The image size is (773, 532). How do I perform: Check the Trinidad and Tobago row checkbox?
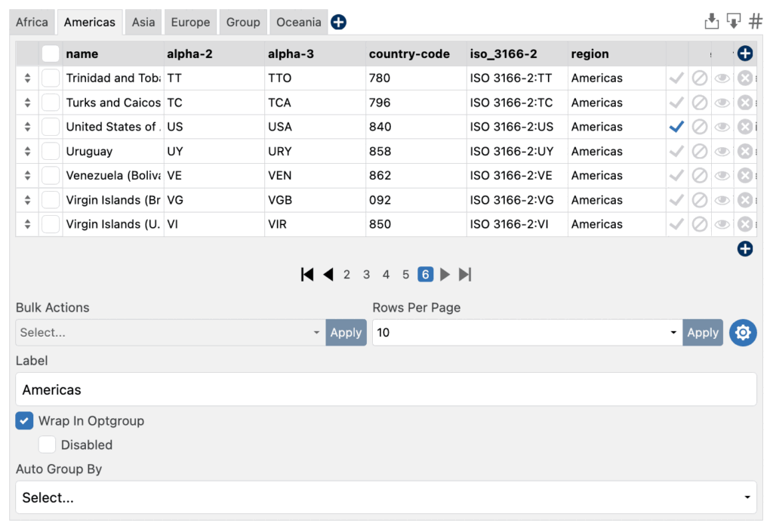coord(51,78)
